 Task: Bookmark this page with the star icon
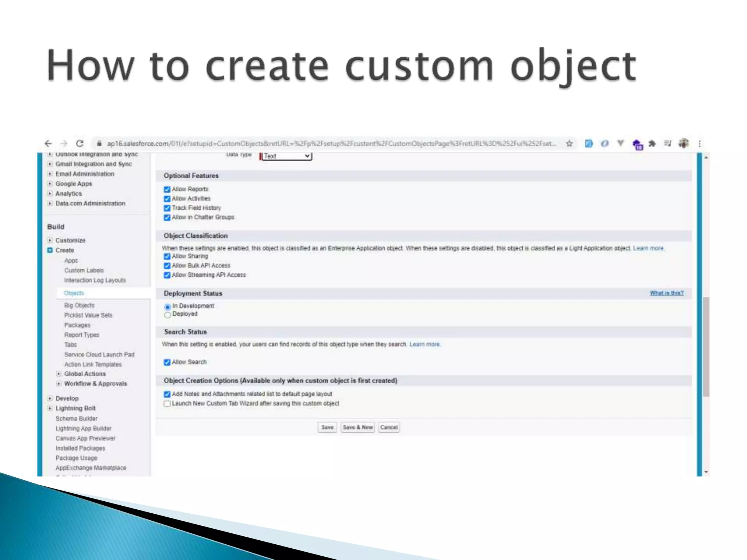pos(569,144)
